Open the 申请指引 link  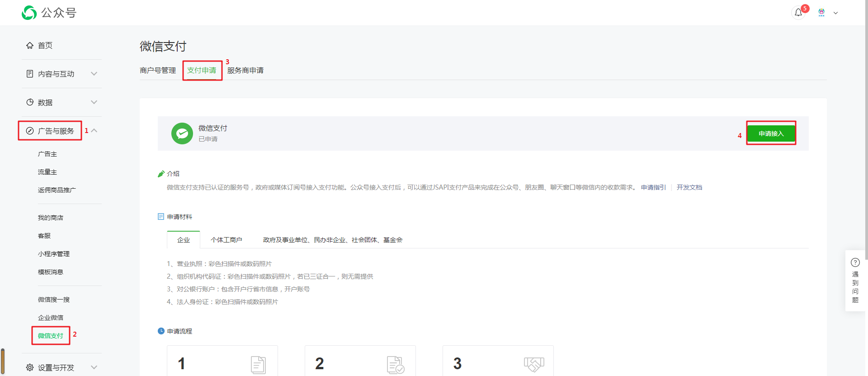coord(653,187)
